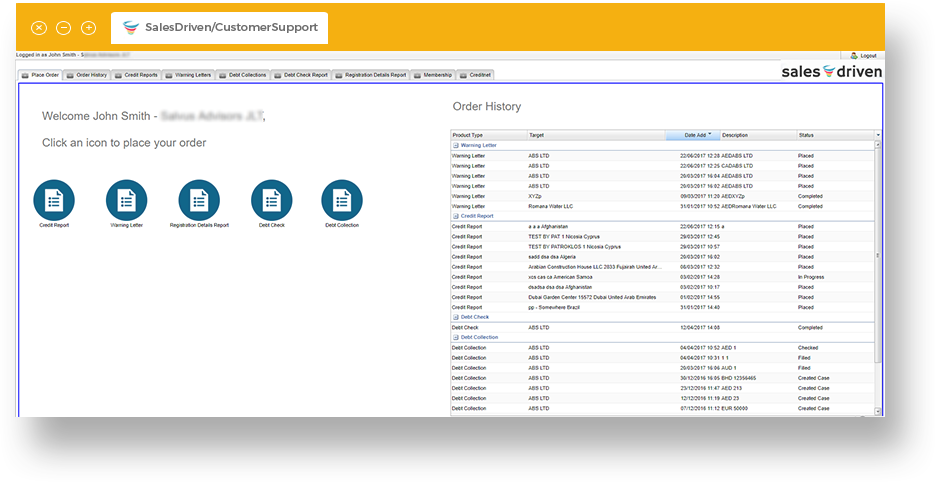Select the TEST BY PAT 1 Nicosia Cyprus row
Image resolution: width=935 pixels, height=482 pixels.
point(662,237)
